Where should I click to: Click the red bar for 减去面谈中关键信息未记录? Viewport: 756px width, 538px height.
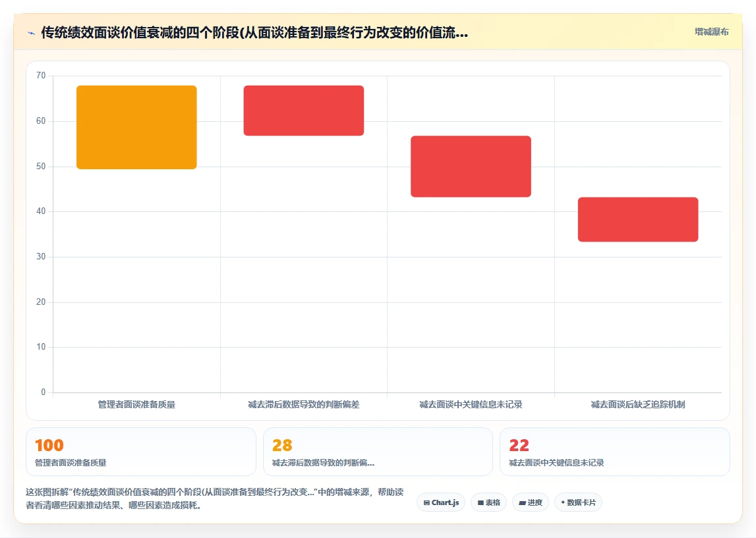tap(471, 166)
